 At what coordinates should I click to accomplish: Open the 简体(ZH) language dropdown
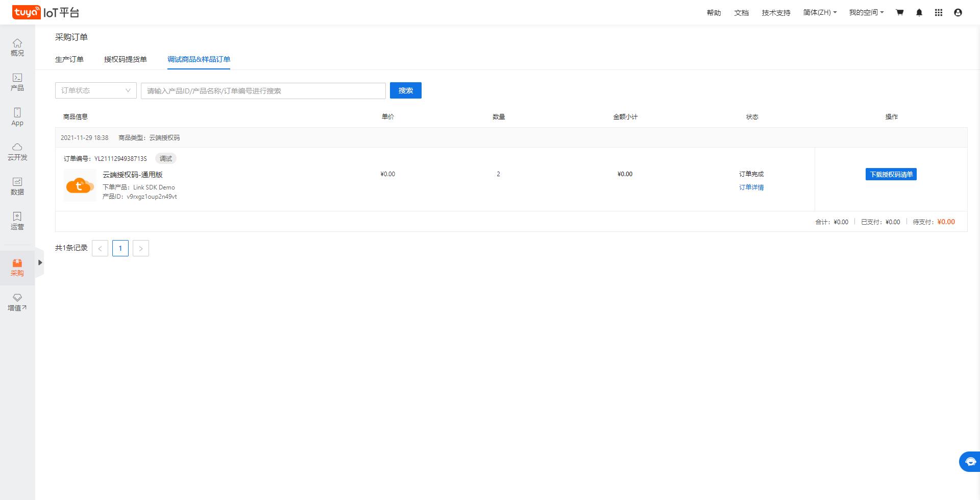coord(820,12)
